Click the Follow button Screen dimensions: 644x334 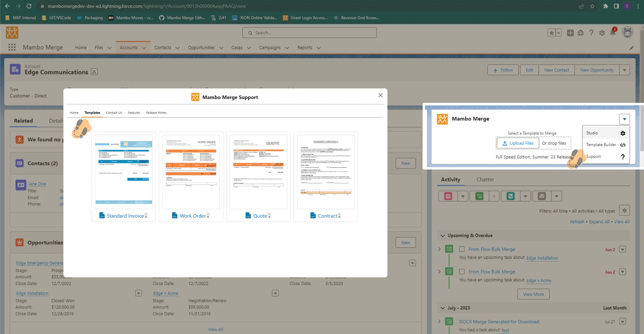pyautogui.click(x=503, y=70)
